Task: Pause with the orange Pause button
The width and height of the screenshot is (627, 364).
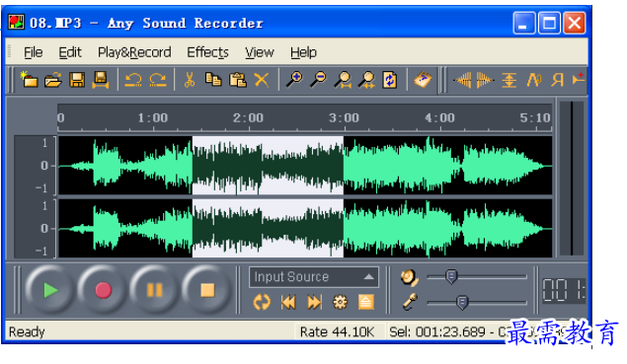Action: (155, 290)
